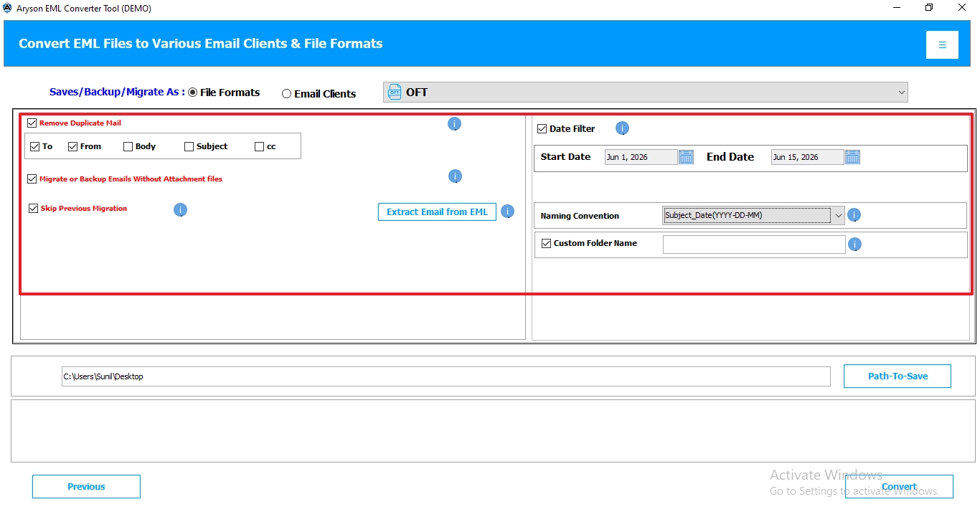
Task: Expand the OFT format dropdown
Action: tap(646, 92)
